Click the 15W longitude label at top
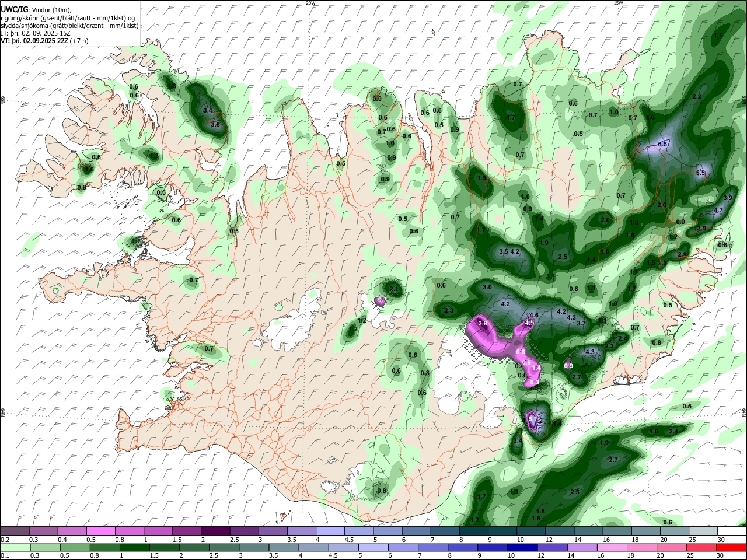The image size is (747, 560). point(618,3)
